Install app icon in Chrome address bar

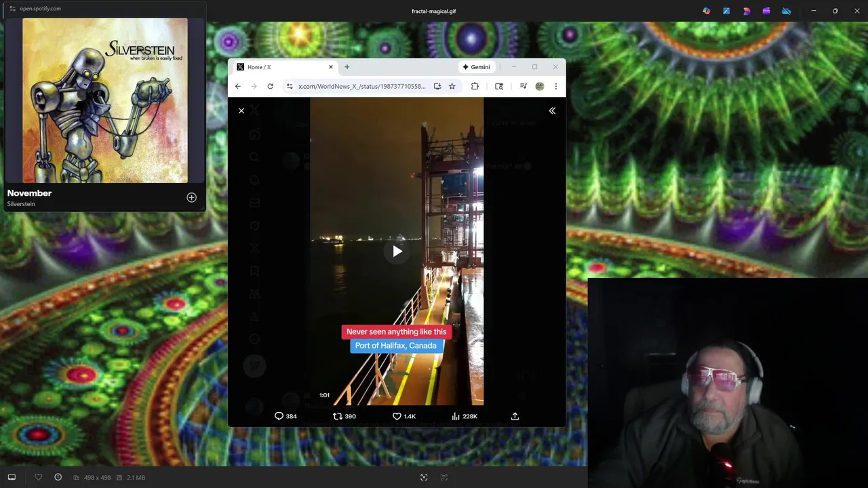(437, 86)
